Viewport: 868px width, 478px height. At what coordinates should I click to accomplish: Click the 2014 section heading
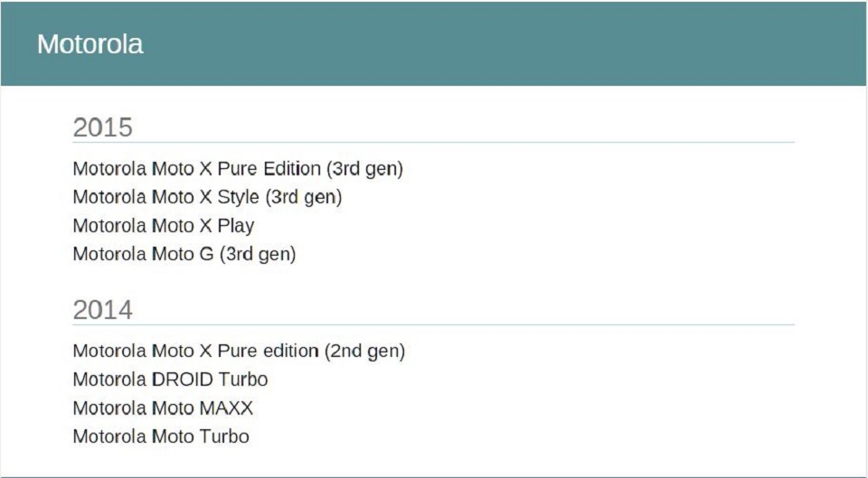coord(103,310)
